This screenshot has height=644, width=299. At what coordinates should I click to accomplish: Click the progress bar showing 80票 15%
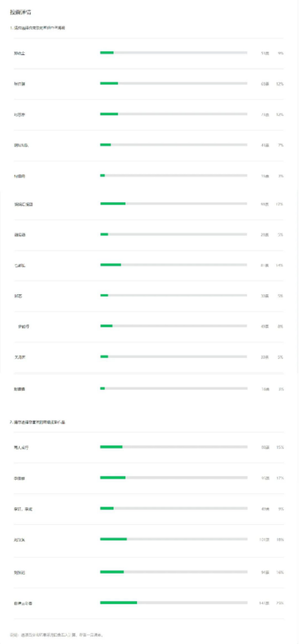[x=173, y=447]
